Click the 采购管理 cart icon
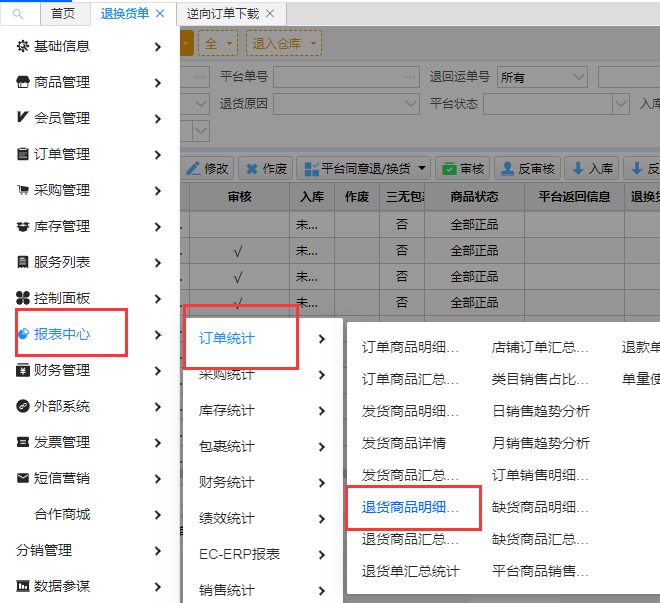Image resolution: width=660 pixels, height=603 pixels. [23, 190]
